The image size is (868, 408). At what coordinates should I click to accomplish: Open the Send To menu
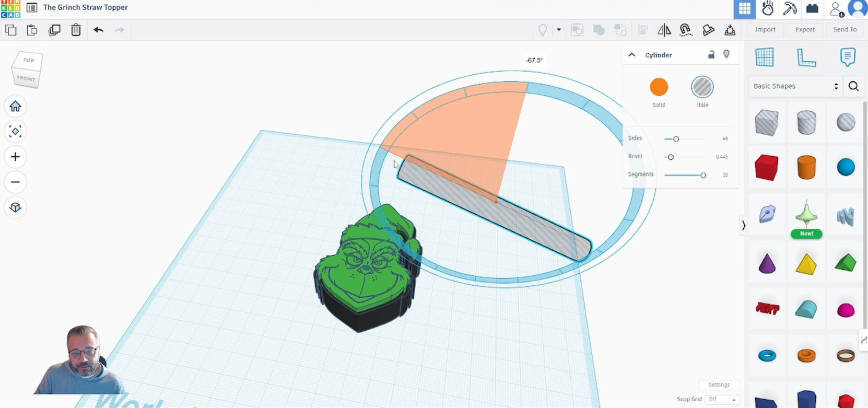[x=844, y=30]
